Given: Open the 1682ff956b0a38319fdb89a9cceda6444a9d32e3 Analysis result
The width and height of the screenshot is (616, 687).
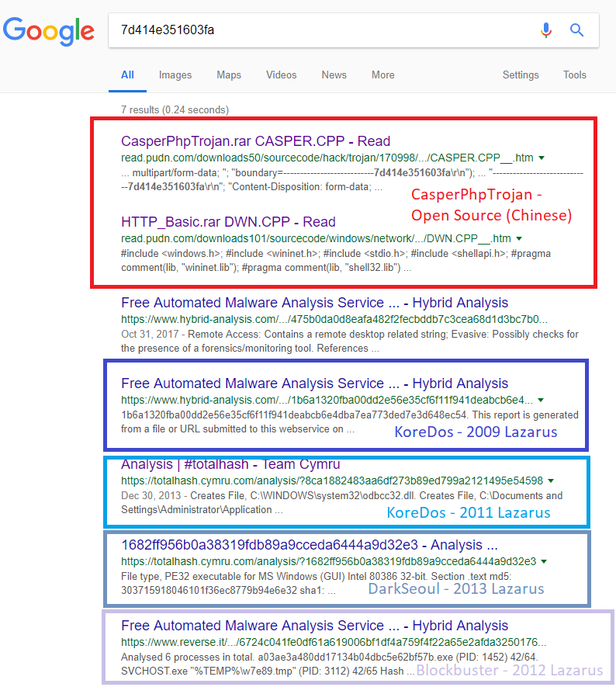Looking at the screenshot, I should (309, 545).
